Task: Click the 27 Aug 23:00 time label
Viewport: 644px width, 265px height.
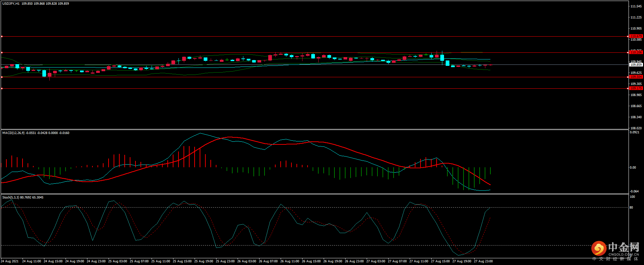Action: tap(483, 261)
